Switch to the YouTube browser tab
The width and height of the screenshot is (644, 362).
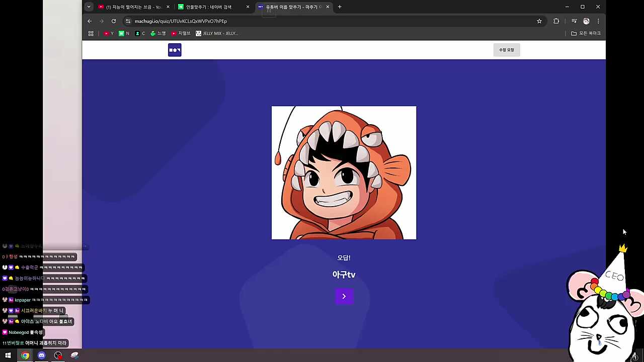pos(133,7)
